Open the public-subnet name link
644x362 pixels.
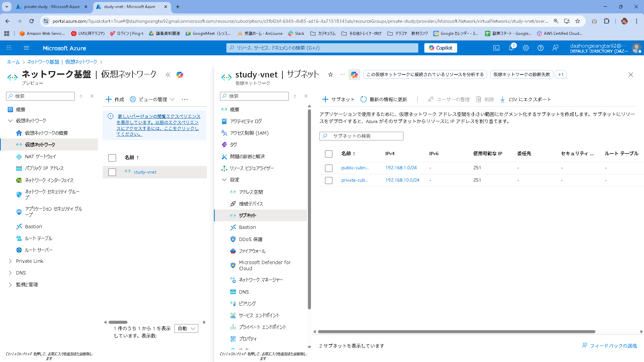point(355,168)
